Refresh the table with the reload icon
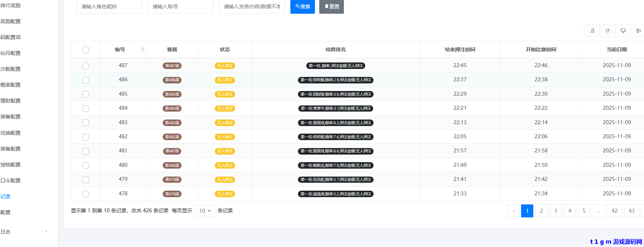Image resolution: width=644 pixels, height=247 pixels. pos(607,31)
